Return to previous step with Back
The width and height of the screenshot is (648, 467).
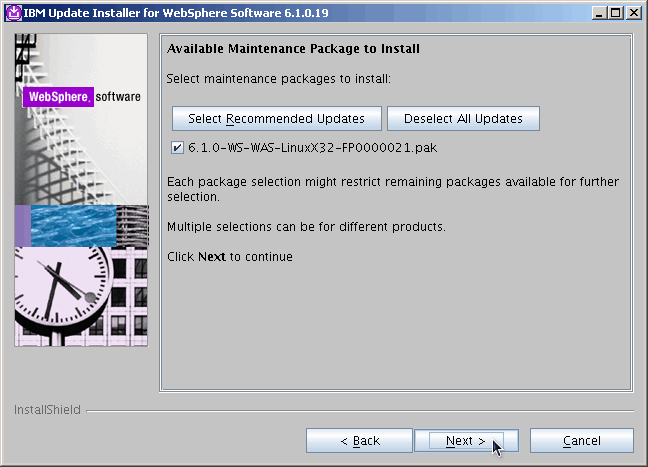point(359,441)
